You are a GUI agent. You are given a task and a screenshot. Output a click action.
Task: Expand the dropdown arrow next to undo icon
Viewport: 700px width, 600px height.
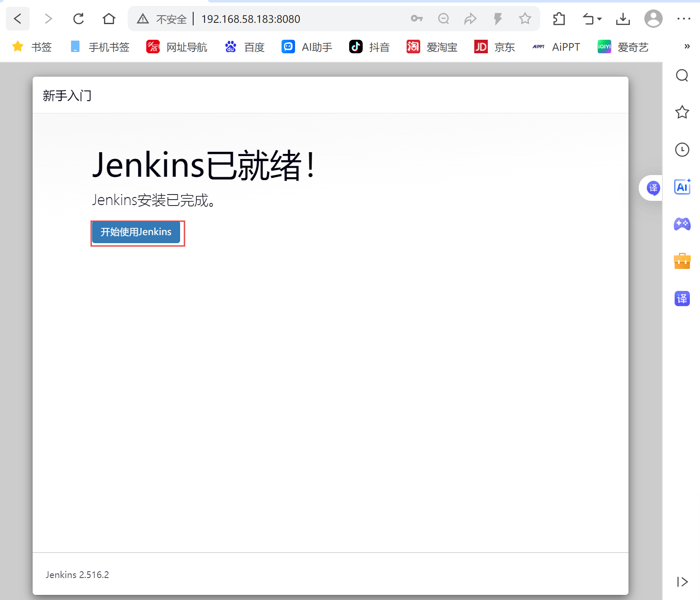599,19
